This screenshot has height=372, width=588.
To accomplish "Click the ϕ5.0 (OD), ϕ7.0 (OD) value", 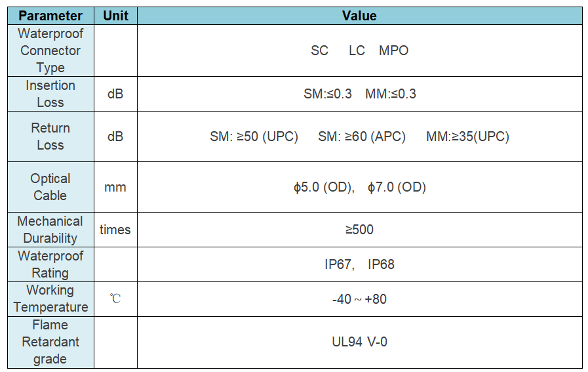I will tap(359, 187).
